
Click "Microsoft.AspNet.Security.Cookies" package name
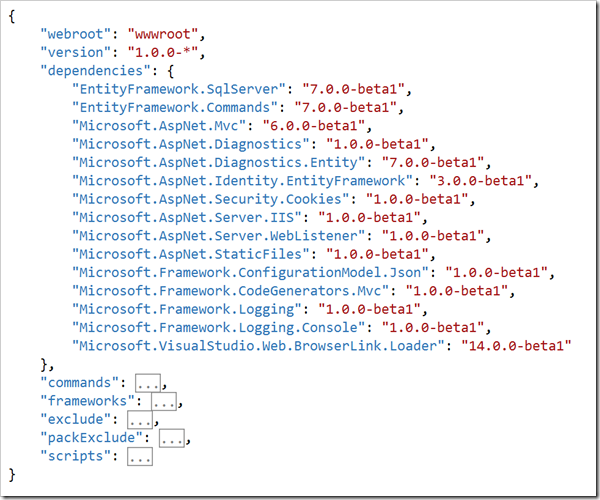211,199
